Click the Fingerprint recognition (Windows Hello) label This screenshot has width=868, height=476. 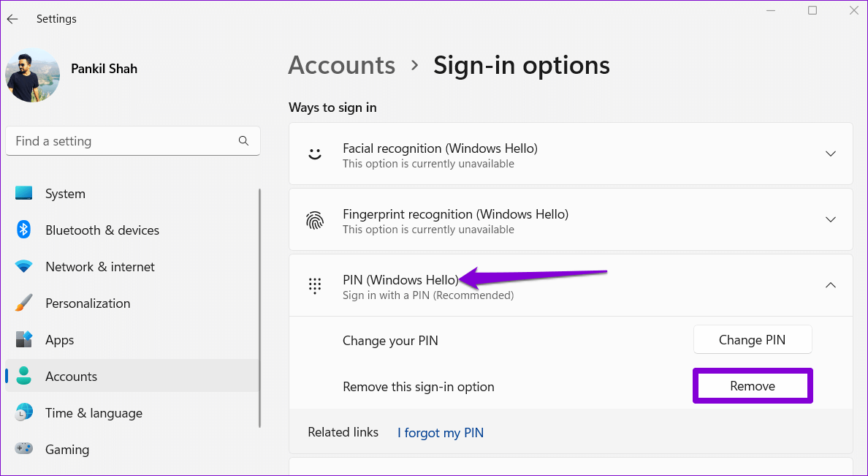click(x=456, y=214)
